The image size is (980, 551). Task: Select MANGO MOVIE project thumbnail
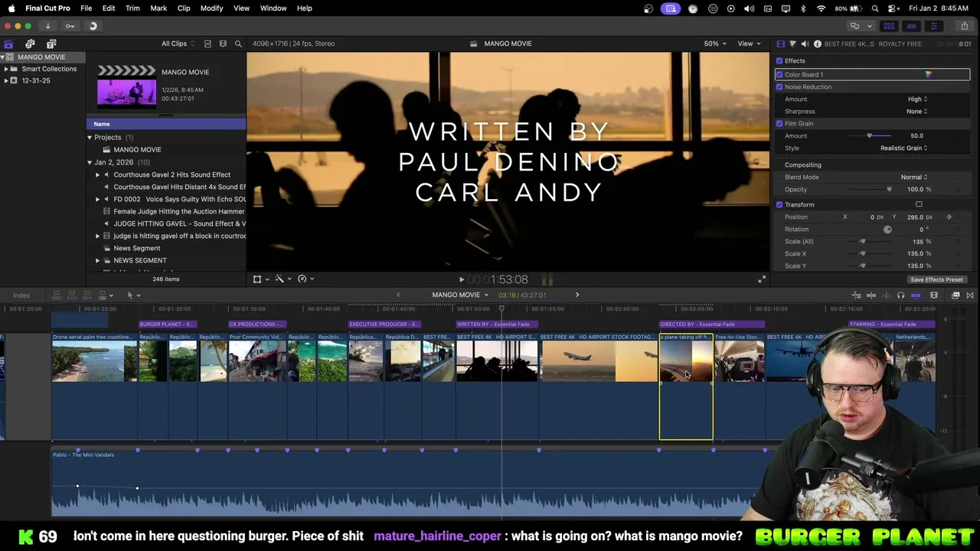tap(126, 85)
